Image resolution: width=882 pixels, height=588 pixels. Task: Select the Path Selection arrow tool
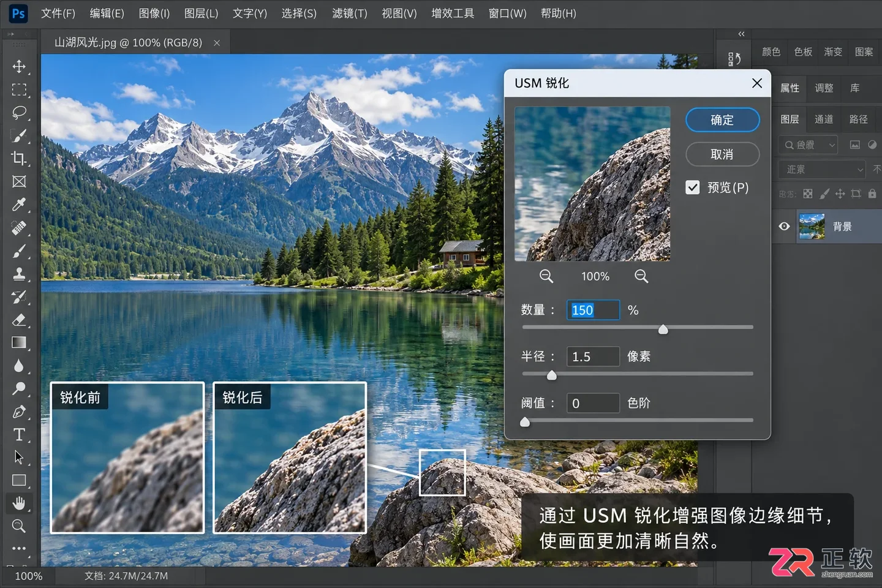point(19,457)
